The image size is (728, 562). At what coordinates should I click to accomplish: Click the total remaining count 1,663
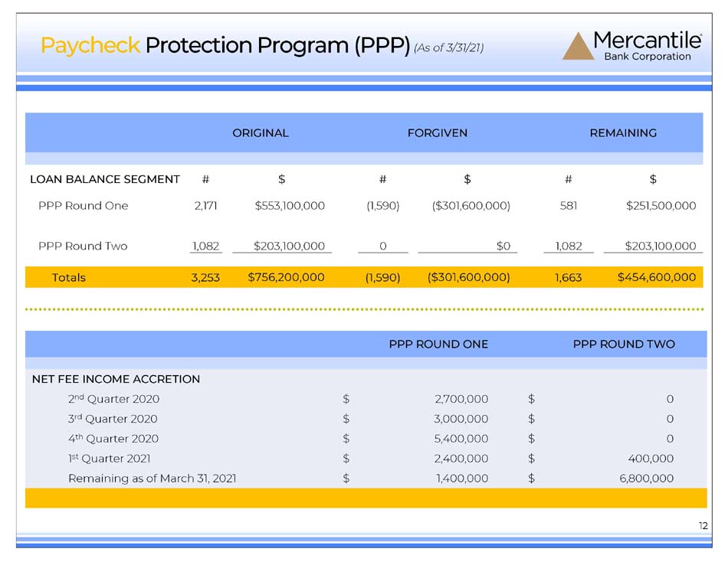(x=569, y=277)
